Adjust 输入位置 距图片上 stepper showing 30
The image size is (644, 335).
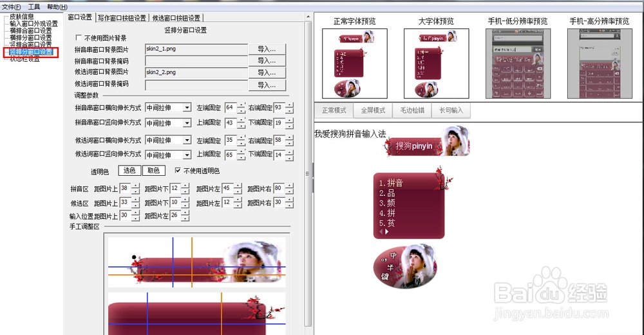pyautogui.click(x=135, y=216)
